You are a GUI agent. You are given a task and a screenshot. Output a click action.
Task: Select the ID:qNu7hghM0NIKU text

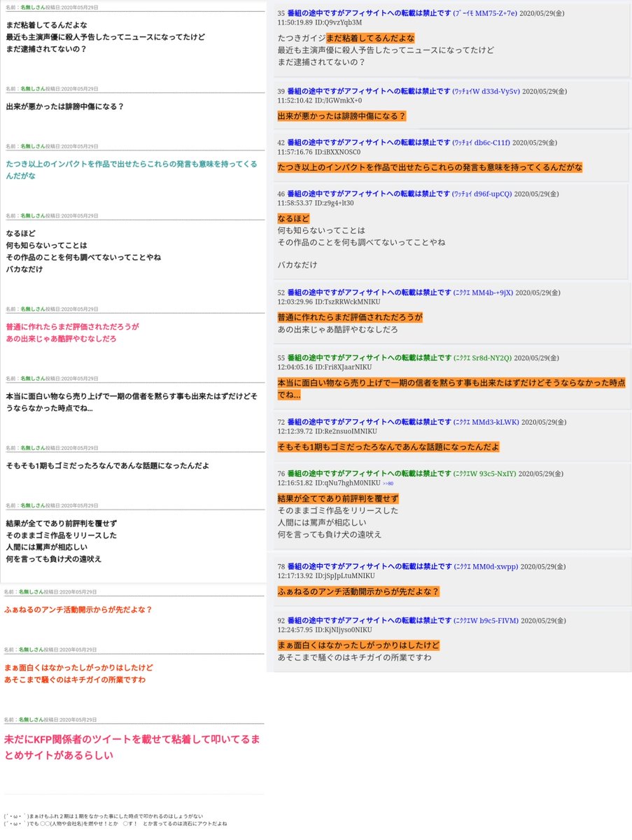[348, 483]
